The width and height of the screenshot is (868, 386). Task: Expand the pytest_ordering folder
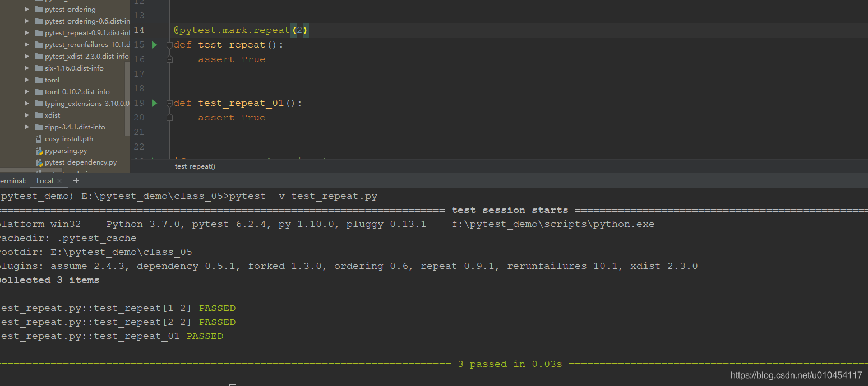tap(26, 10)
